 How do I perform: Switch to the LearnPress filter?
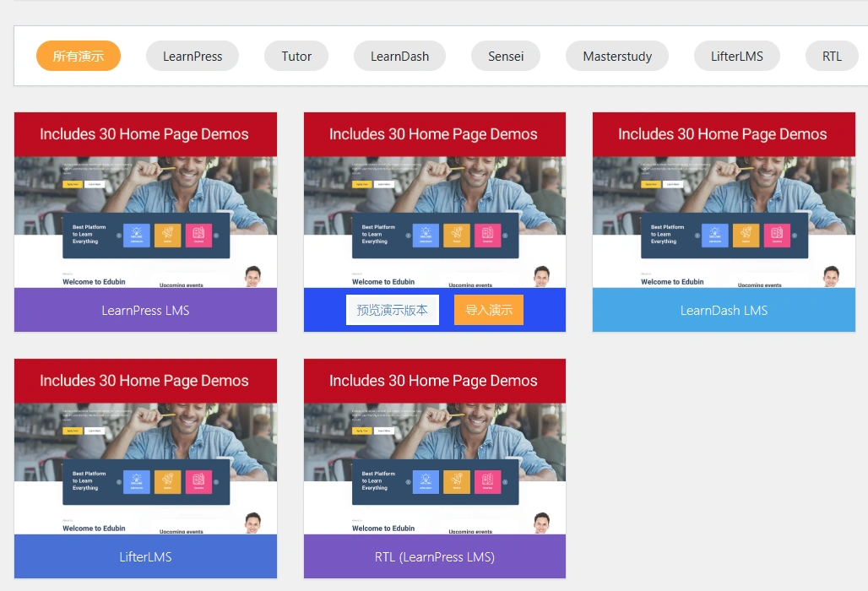pyautogui.click(x=192, y=56)
